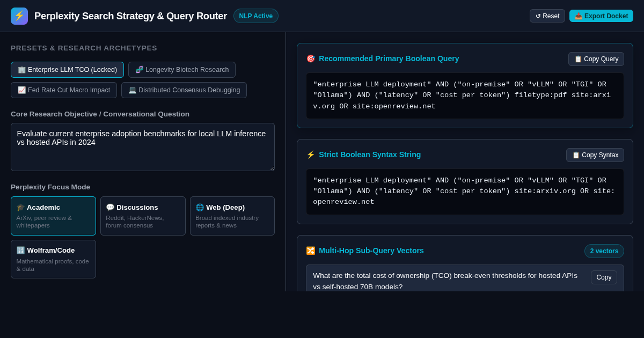This screenshot has width=644, height=338.
Task: Click the Multi-Hop Sub-Query Vectors heading
Action: [371, 251]
